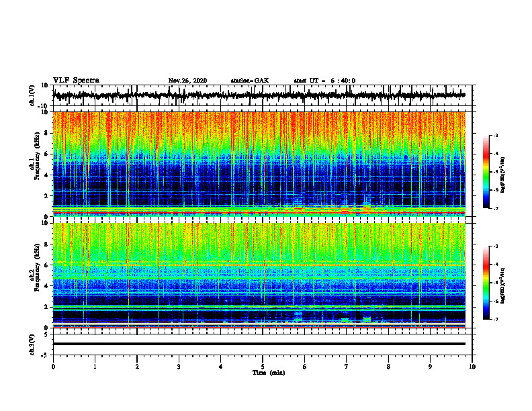Click the ch.1 spectrogram color scale bar
532x411 pixels.
click(x=486, y=172)
